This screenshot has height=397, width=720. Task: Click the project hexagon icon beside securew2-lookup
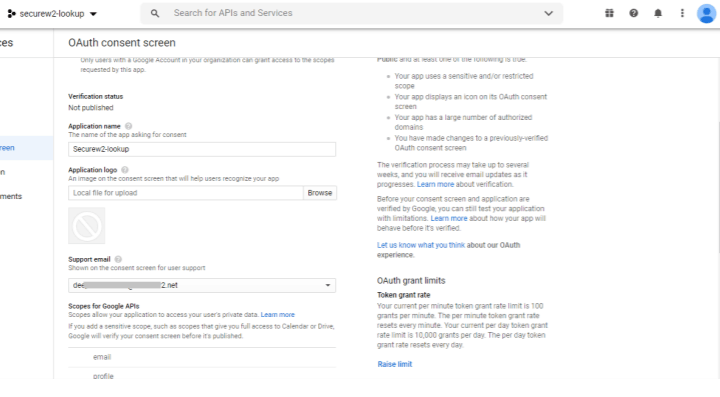coord(12,14)
